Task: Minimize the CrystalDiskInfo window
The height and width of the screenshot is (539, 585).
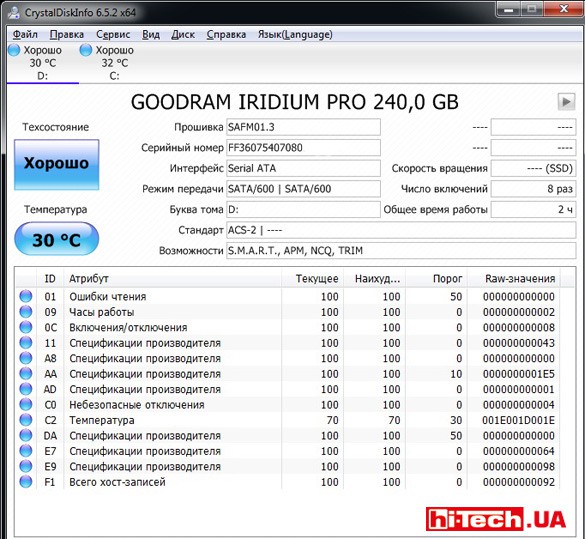Action: 509,9
